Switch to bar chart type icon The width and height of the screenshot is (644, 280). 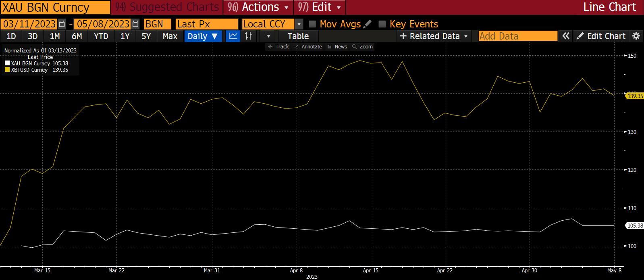pyautogui.click(x=248, y=36)
